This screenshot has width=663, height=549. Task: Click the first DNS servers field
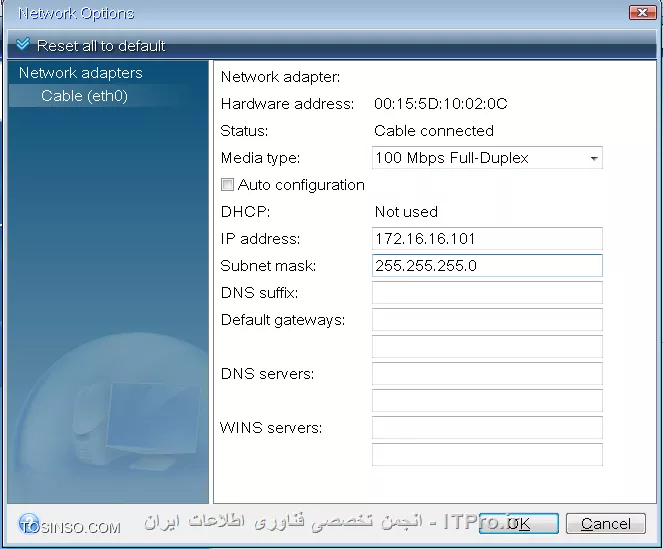point(487,373)
